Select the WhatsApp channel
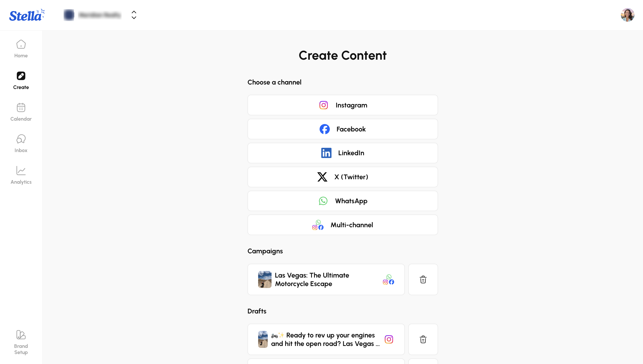Screen dimensions: 643x364 click(x=343, y=201)
